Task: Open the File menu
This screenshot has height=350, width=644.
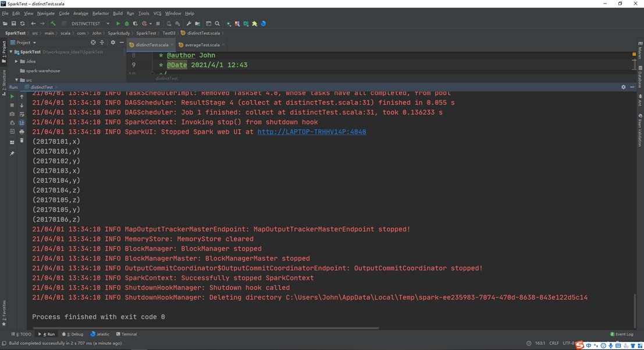Action: click(x=5, y=13)
